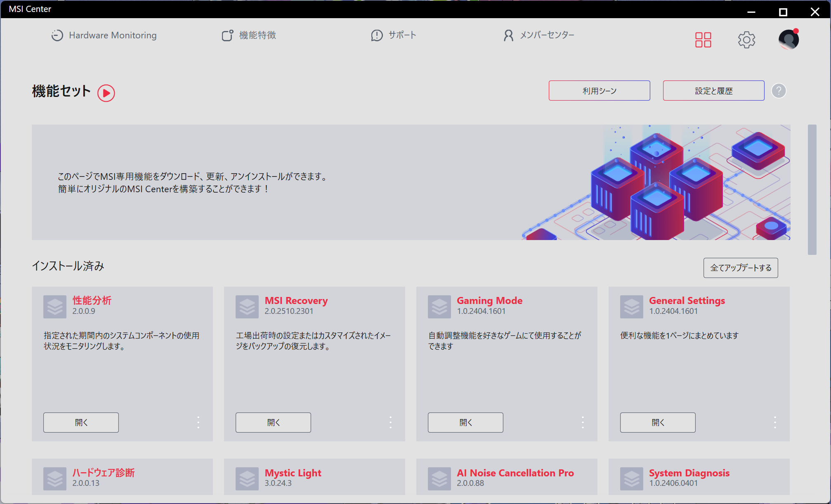Click the user profile avatar

(789, 40)
